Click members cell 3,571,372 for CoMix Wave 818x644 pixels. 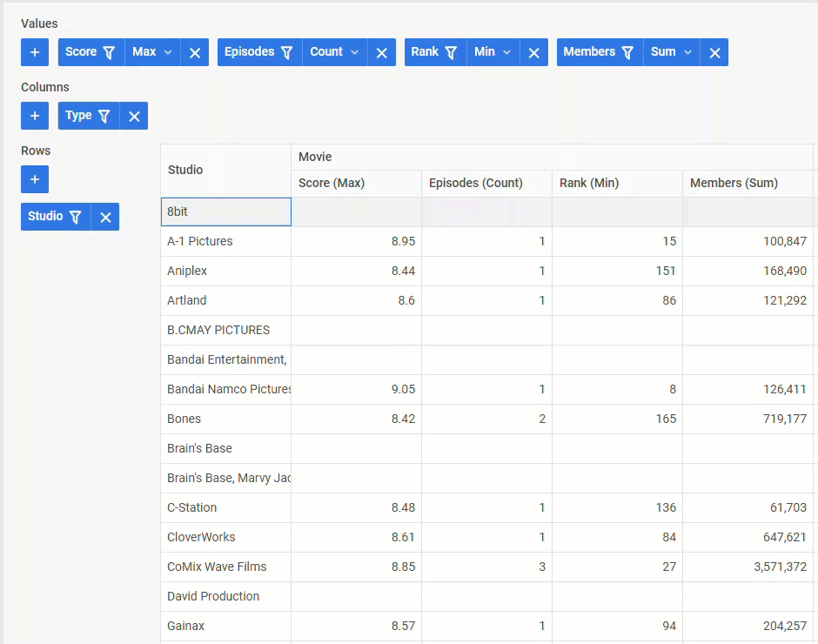tap(748, 567)
